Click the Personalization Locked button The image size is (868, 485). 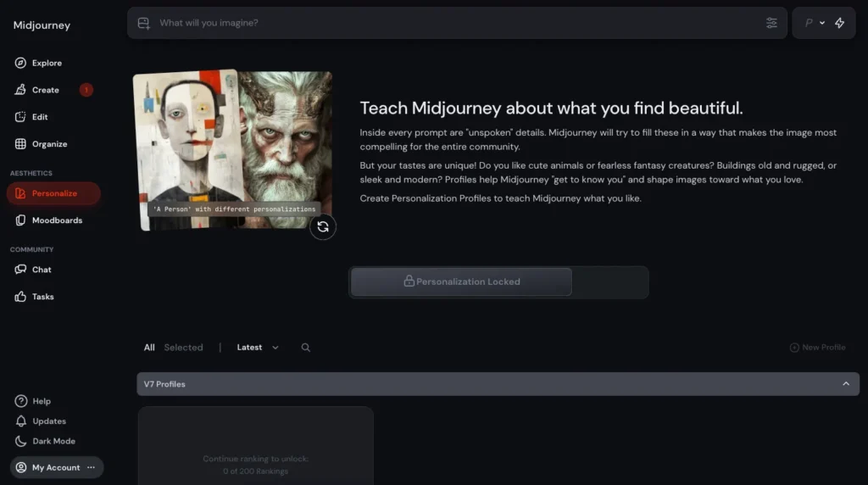[461, 282]
